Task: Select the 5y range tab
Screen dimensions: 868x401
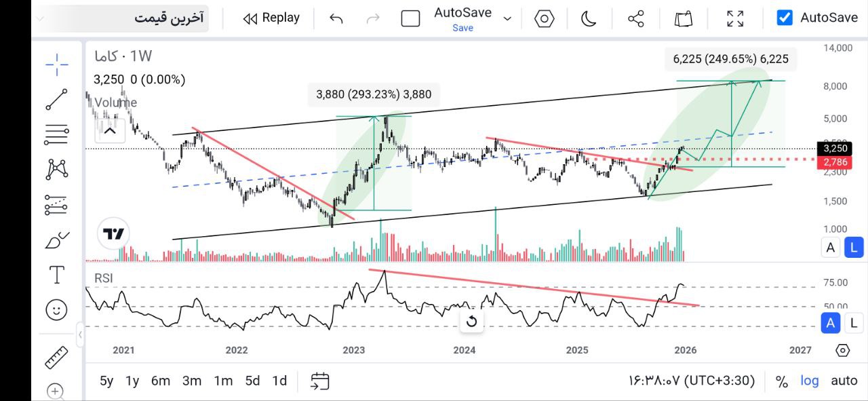Action: (105, 381)
